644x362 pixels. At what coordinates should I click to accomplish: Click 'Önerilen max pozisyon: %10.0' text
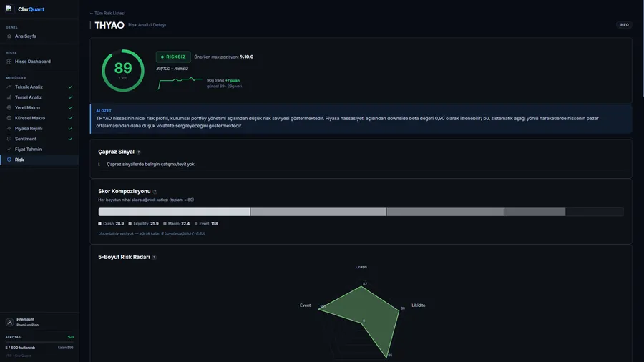pos(223,57)
